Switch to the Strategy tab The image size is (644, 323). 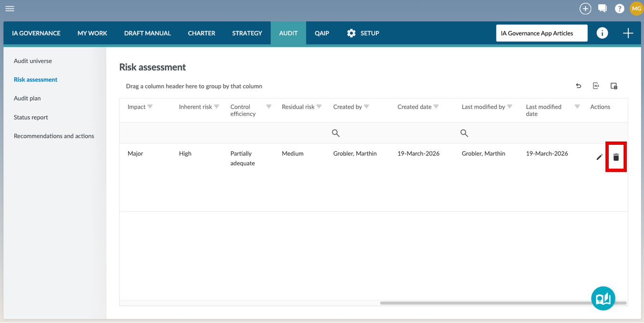point(247,33)
